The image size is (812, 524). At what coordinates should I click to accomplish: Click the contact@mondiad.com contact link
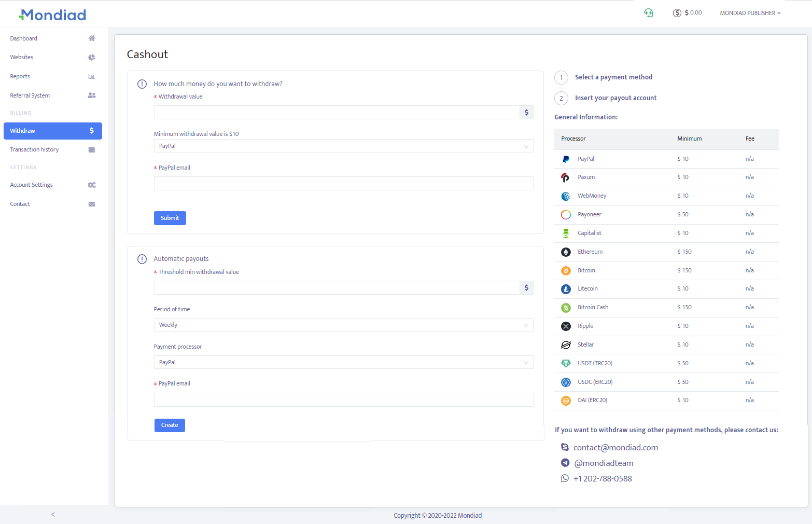(615, 448)
